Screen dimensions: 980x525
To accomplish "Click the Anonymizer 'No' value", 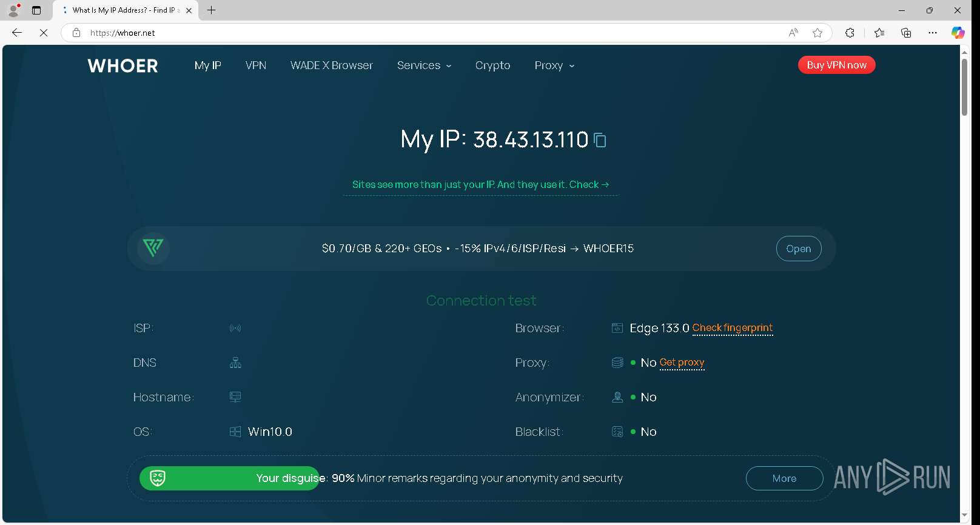I will point(648,397).
